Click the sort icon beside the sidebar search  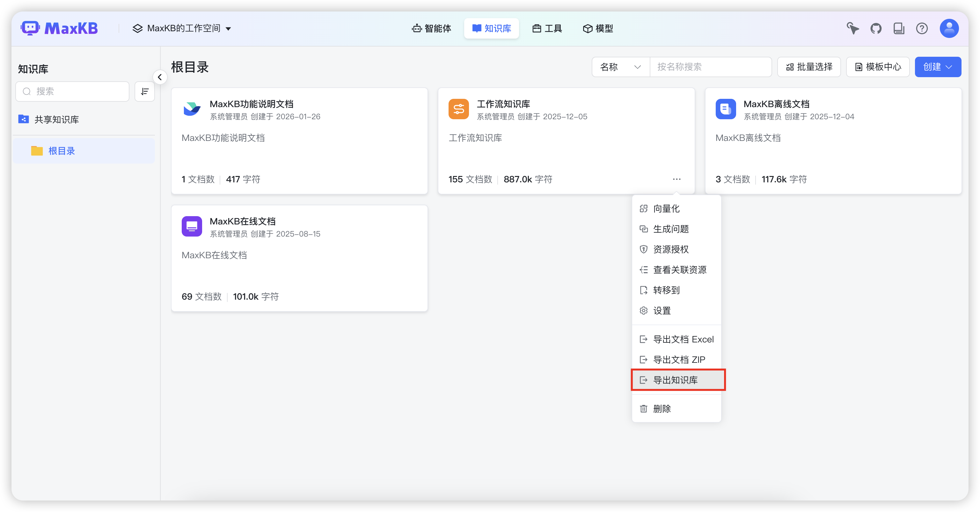click(x=144, y=91)
